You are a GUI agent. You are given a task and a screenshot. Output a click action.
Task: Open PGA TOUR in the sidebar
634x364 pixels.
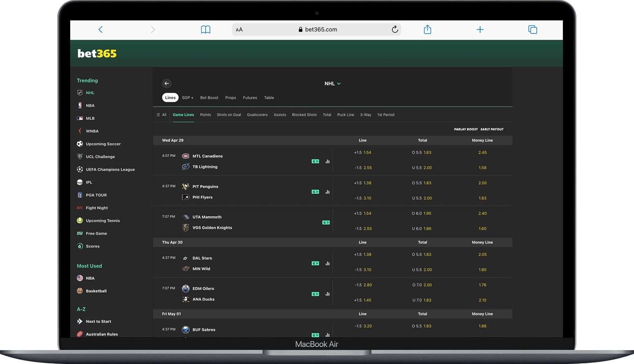[x=96, y=195]
